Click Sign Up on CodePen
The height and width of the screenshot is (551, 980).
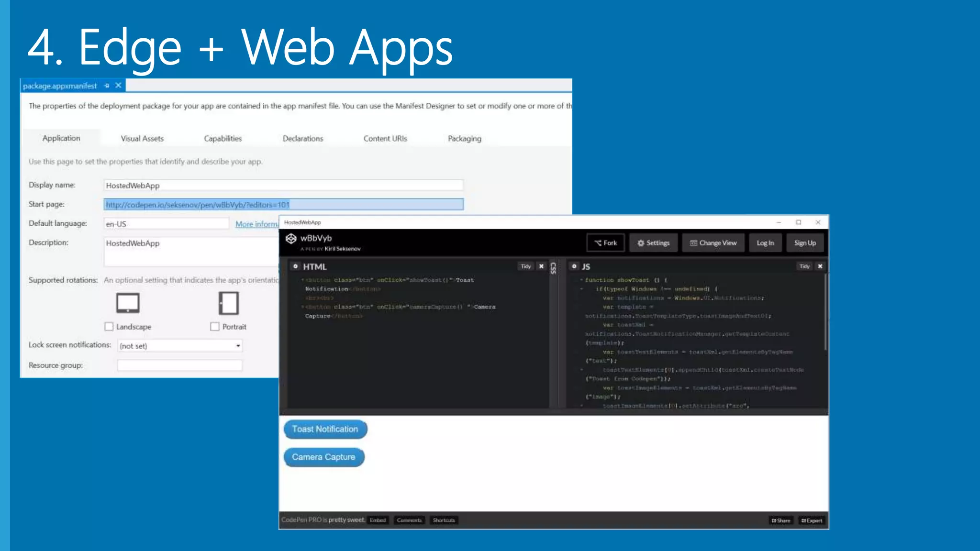805,243
